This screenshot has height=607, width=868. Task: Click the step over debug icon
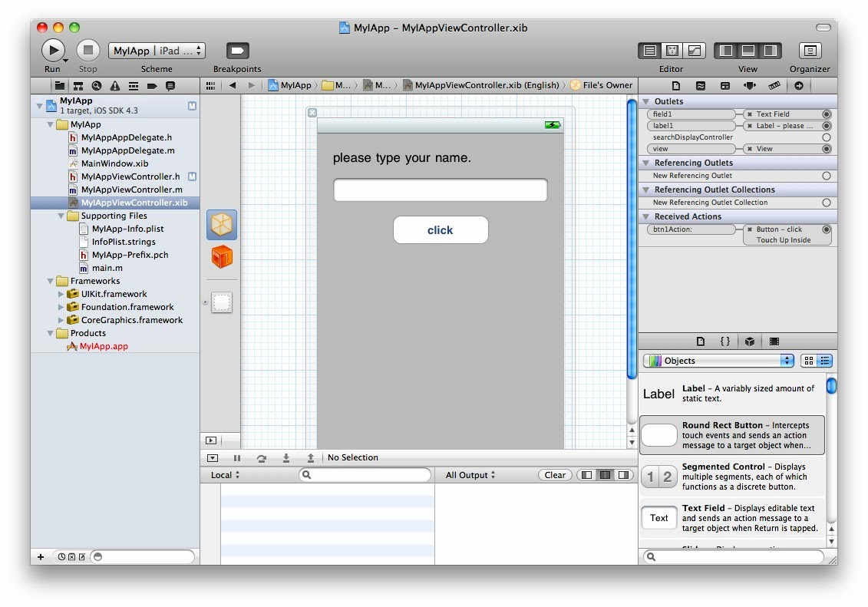point(262,458)
